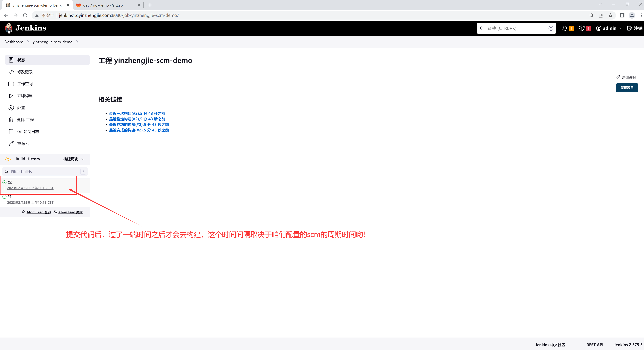644x350 pixels.
Task: Open the workspace sidebar item
Action: [x=24, y=84]
